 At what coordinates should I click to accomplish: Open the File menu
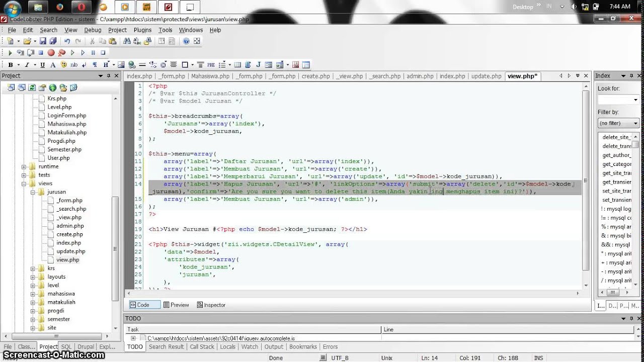coord(12,30)
